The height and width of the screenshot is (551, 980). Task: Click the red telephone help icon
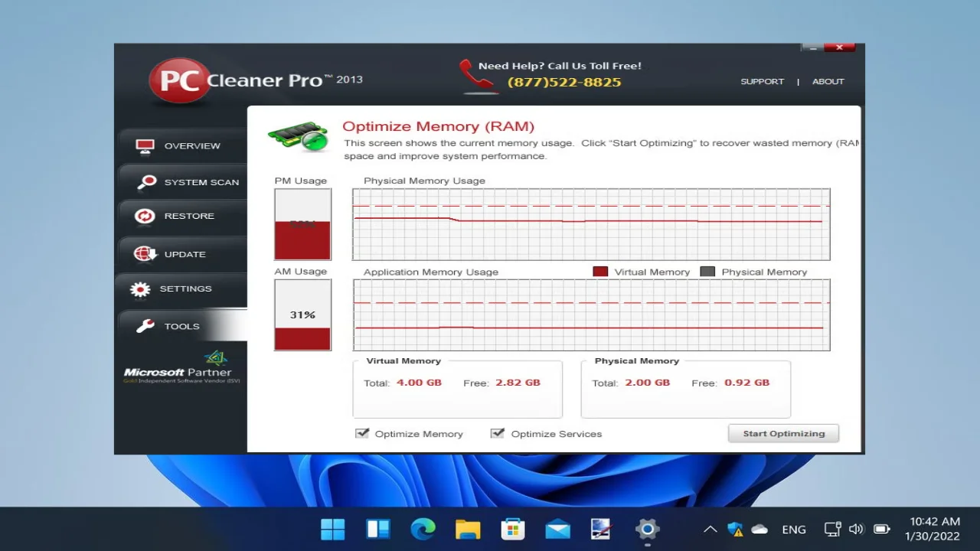coord(478,77)
